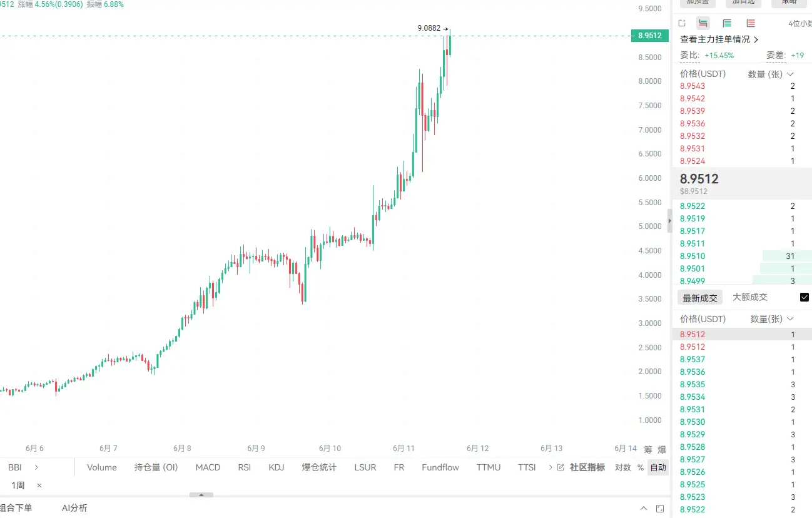The width and height of the screenshot is (812, 518).
Task: Close the 1周 period tag
Action: [x=39, y=485]
